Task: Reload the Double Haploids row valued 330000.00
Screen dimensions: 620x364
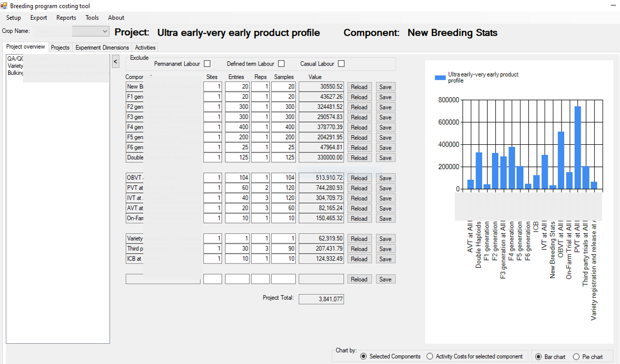Action: (x=359, y=158)
